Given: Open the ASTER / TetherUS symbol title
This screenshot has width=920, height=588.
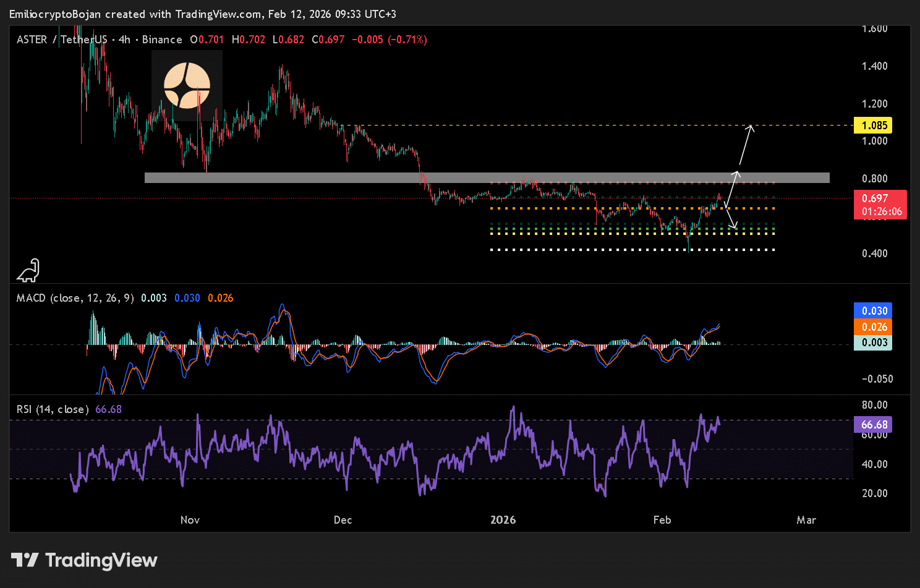Looking at the screenshot, I should point(62,40).
